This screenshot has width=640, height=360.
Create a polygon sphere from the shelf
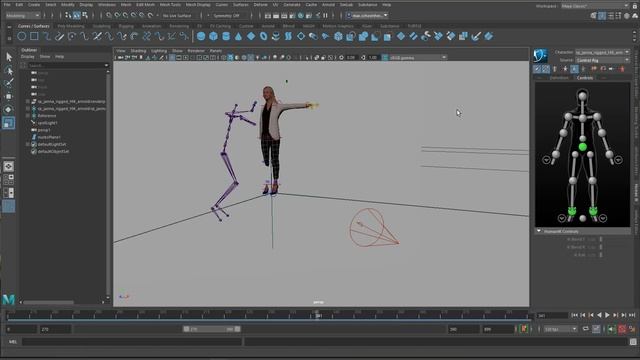click(201, 37)
